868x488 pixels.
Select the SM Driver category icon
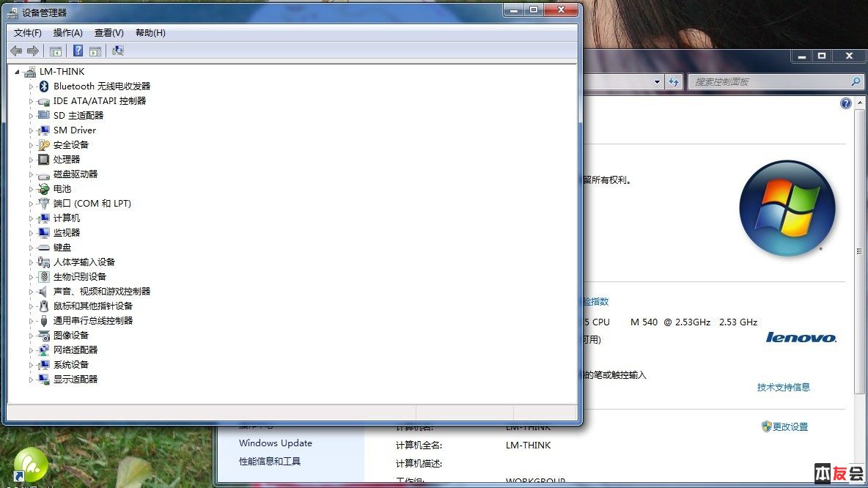click(x=44, y=130)
